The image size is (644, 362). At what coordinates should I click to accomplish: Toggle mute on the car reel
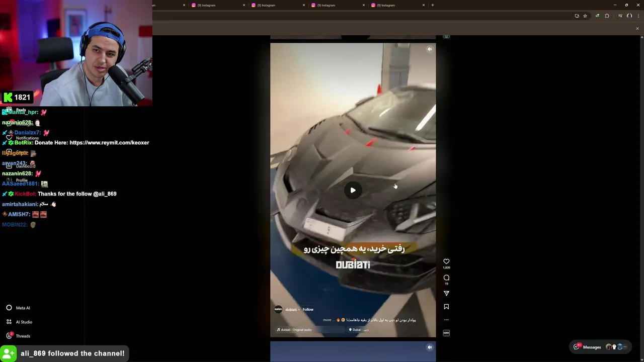coord(430,49)
